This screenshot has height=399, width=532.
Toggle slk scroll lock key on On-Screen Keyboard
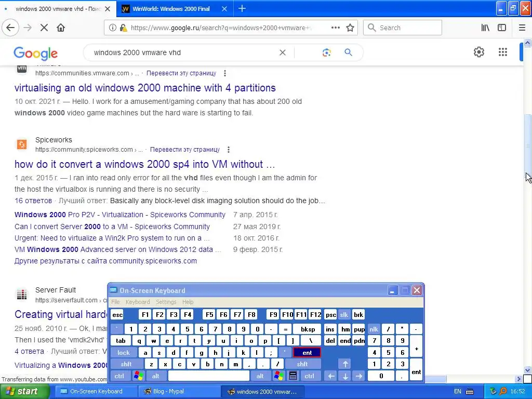[x=344, y=315]
